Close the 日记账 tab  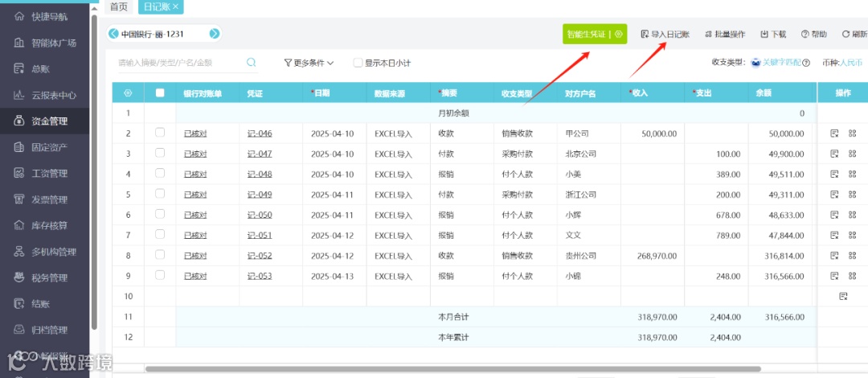(175, 6)
